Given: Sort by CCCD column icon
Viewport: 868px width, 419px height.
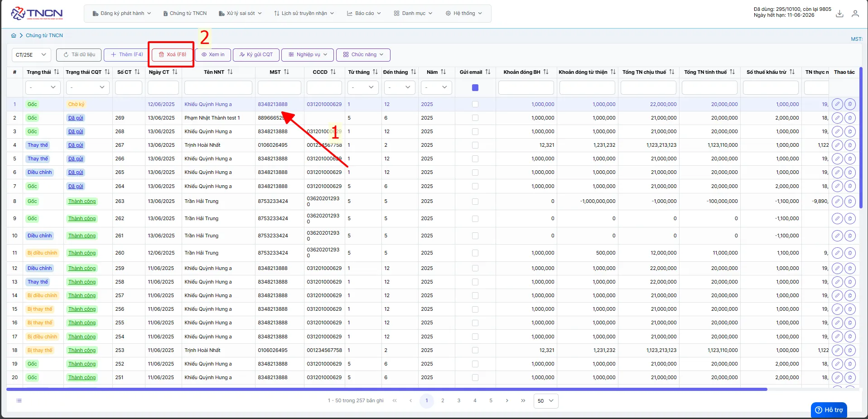Looking at the screenshot, I should (x=333, y=72).
